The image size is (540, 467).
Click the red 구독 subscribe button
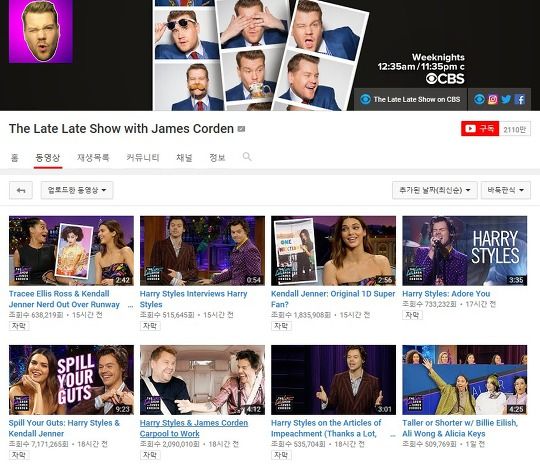(480, 129)
